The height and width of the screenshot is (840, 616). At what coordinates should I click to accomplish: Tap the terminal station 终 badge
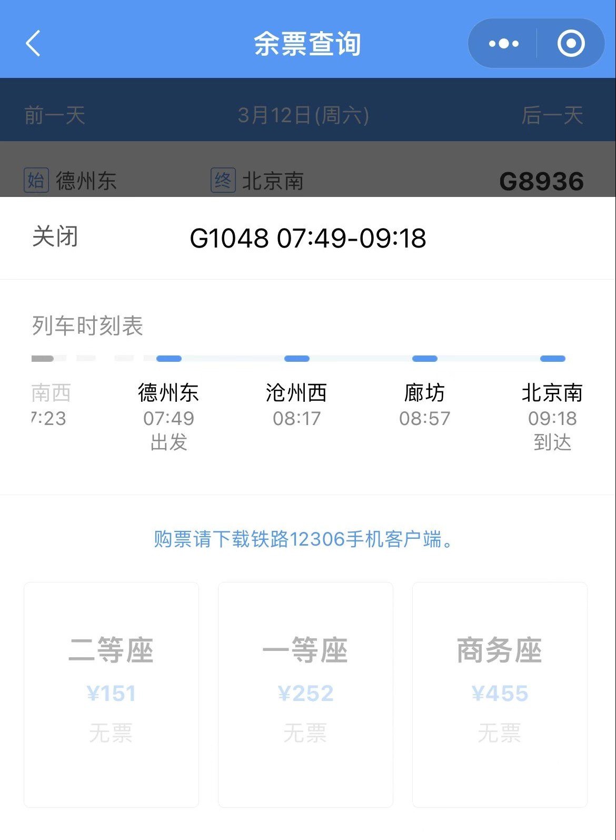click(x=223, y=181)
